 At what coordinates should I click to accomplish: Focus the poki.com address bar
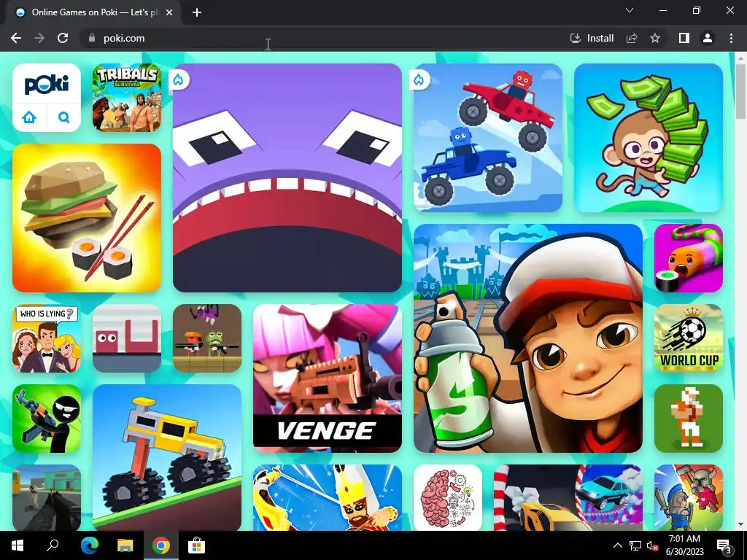(324, 38)
